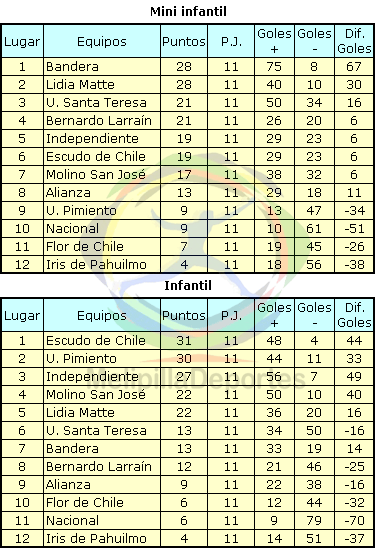The height and width of the screenshot is (548, 375).
Task: Click the Mini infantil table title
Action: coord(188,12)
